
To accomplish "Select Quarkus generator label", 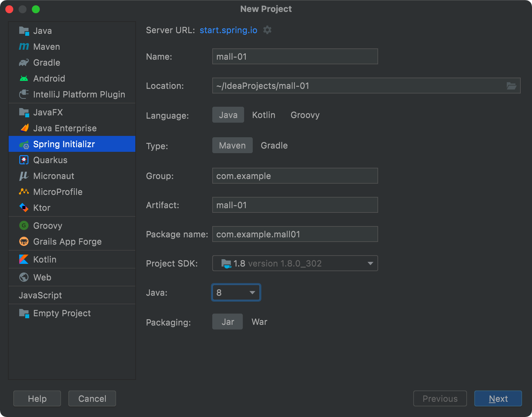I will 50,160.
